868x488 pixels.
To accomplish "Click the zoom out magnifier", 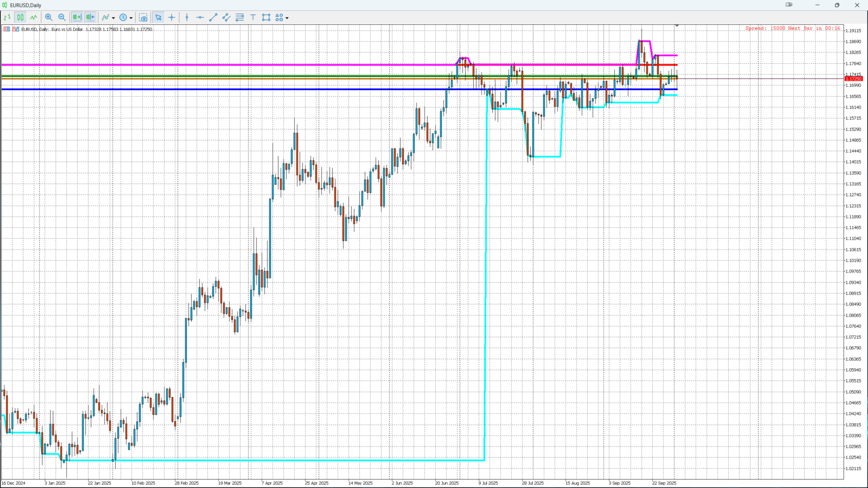I will click(62, 18).
